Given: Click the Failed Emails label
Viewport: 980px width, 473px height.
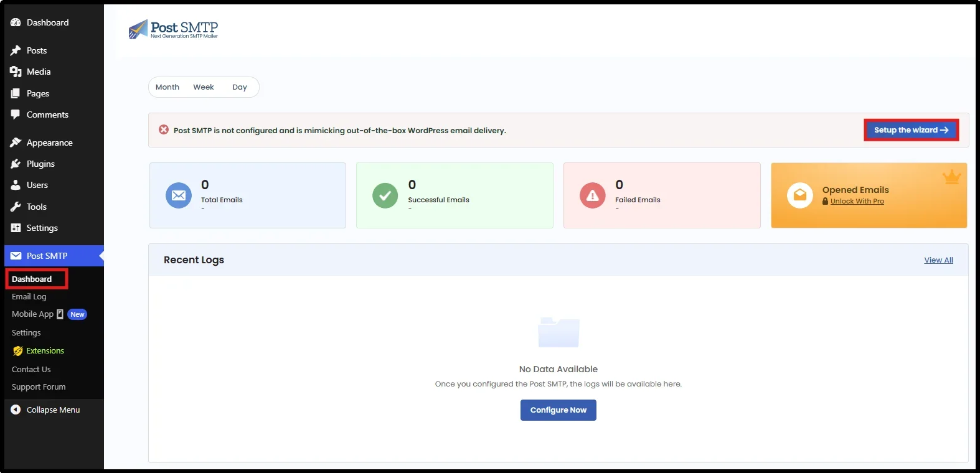Looking at the screenshot, I should (x=638, y=200).
